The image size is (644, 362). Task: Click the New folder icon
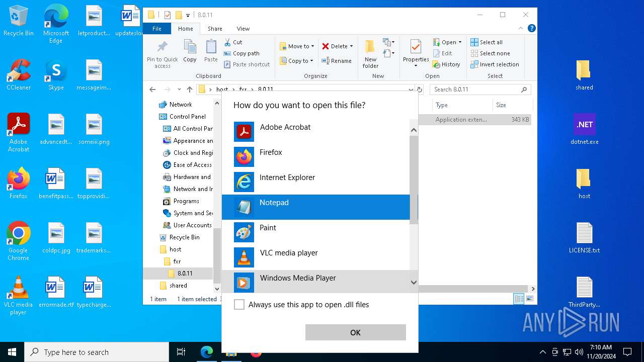tap(370, 54)
